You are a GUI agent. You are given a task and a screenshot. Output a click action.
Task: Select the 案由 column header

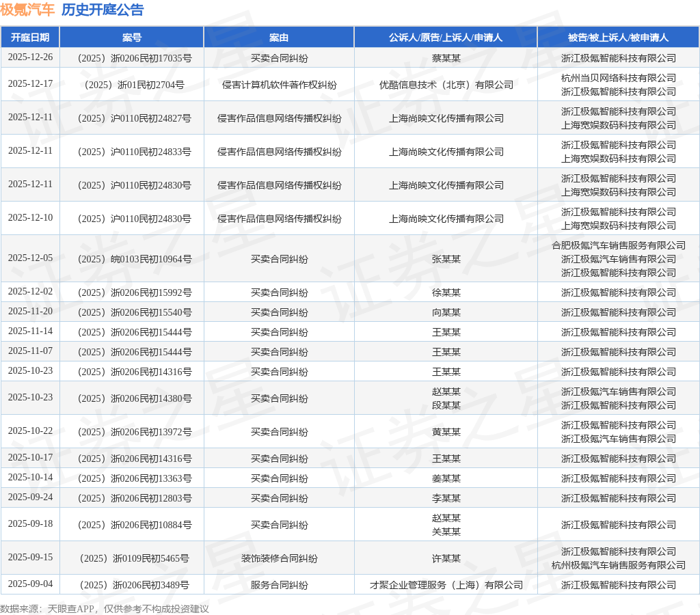pos(279,38)
